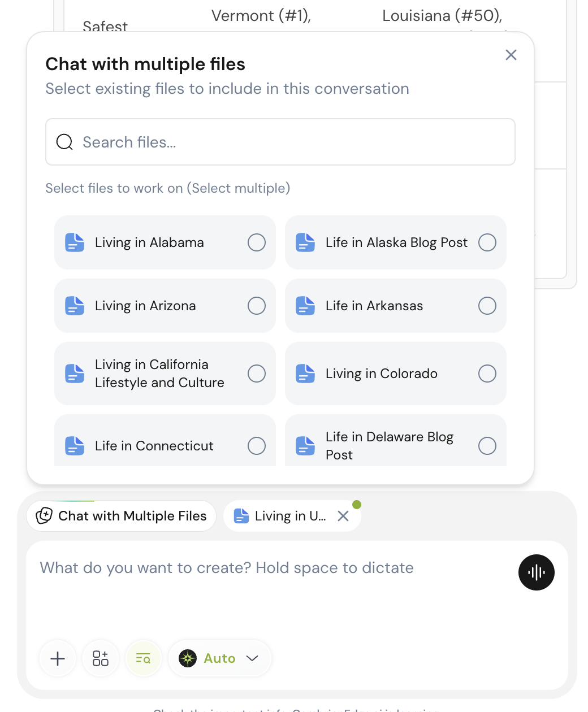Select the Life in Delaware Blog Post radio button
Screen dimensions: 588x712
(x=487, y=446)
